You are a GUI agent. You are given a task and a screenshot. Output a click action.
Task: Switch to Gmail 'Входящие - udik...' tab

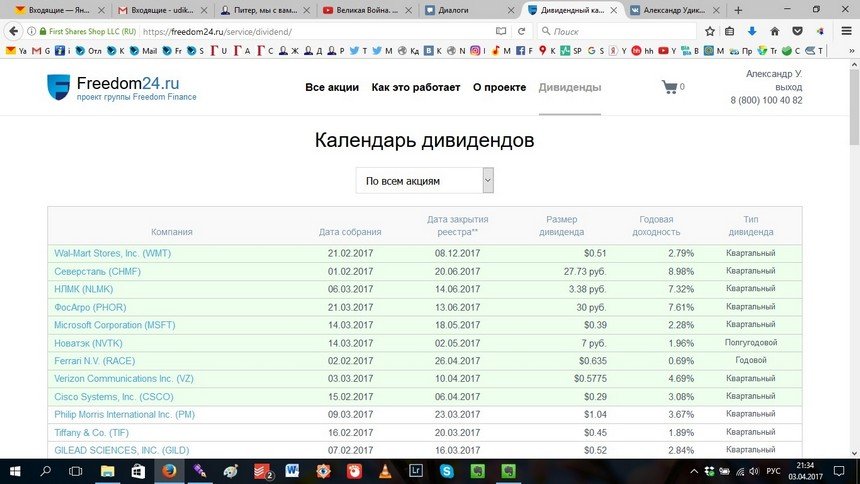click(163, 10)
